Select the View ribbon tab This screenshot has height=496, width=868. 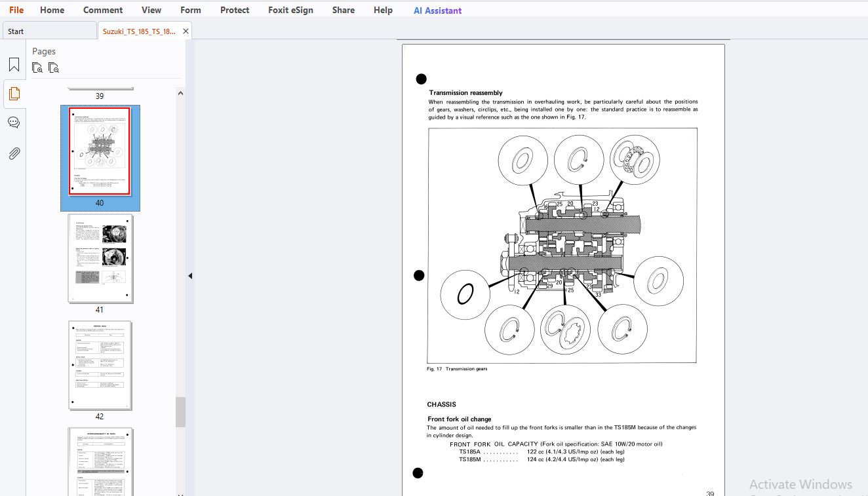pyautogui.click(x=151, y=10)
